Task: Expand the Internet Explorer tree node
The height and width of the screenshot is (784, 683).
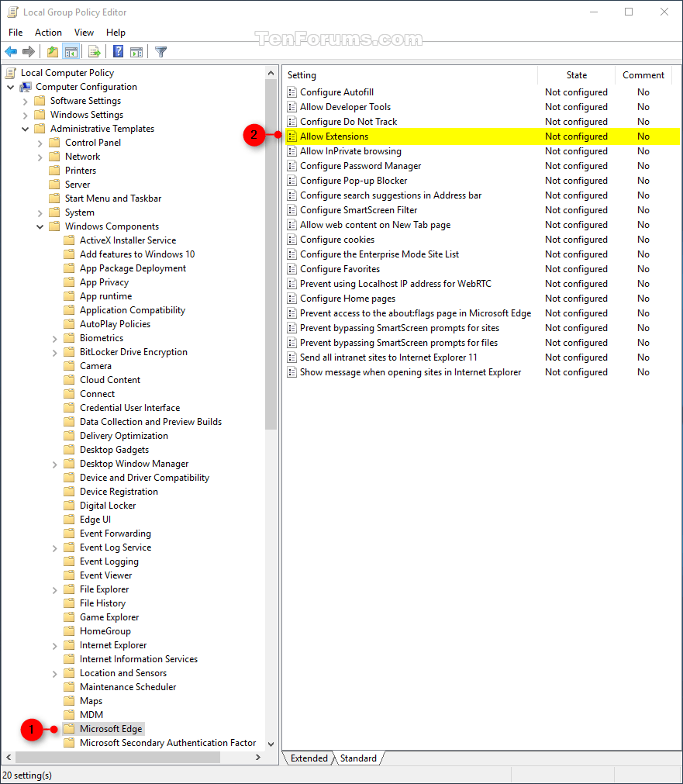Action: click(54, 644)
